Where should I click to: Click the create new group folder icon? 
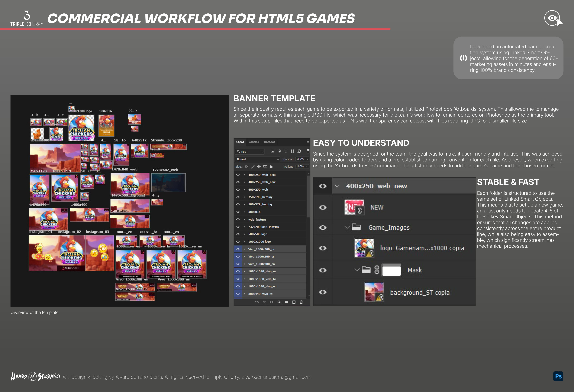(x=286, y=302)
